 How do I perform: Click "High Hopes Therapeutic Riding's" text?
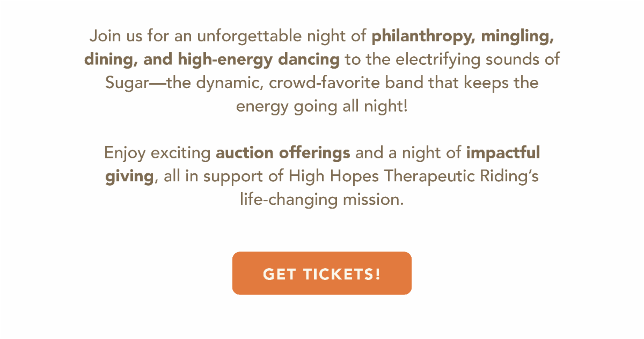tap(413, 176)
